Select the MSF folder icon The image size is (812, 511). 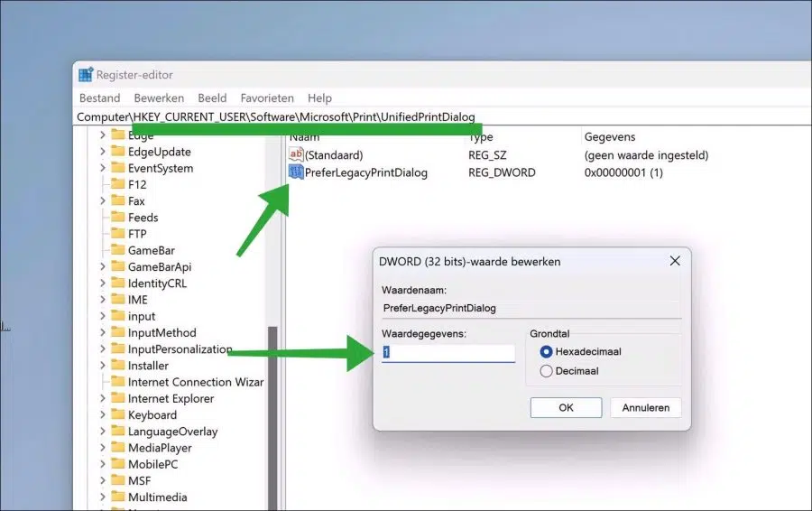point(118,480)
